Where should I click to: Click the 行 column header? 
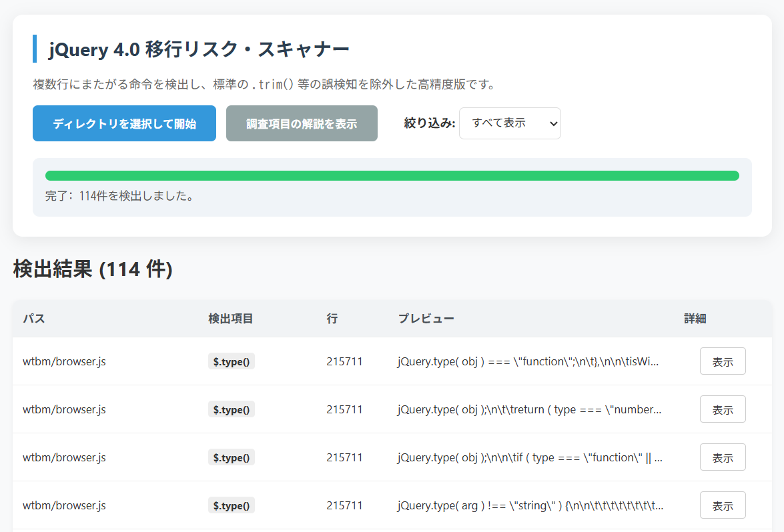point(332,319)
